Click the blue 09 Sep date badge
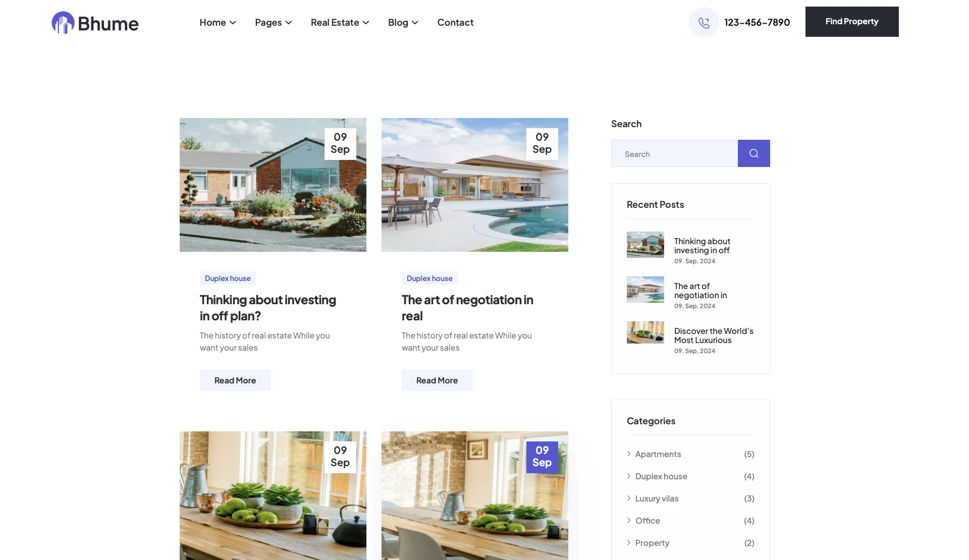Image resolution: width=969 pixels, height=560 pixels. (x=542, y=457)
